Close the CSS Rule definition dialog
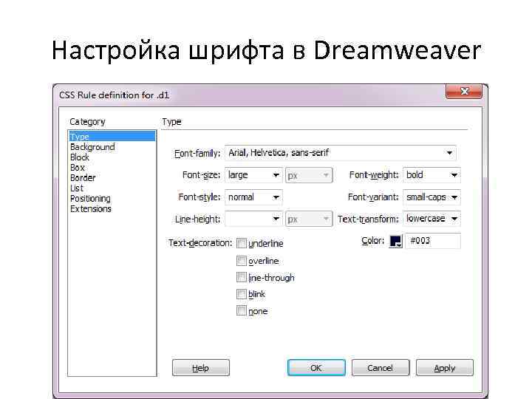This screenshot has height=399, width=532. [x=464, y=92]
